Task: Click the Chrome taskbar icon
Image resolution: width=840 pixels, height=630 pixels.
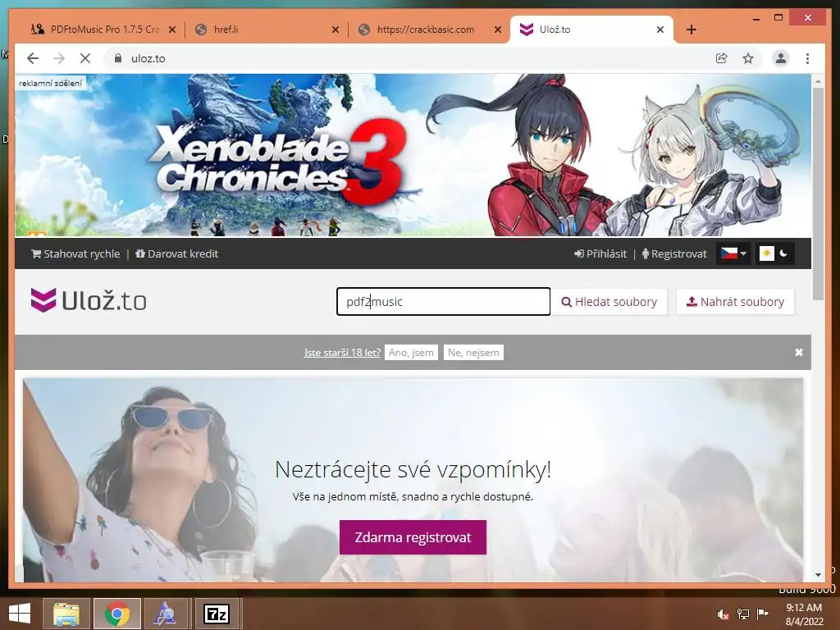Action: tap(116, 614)
